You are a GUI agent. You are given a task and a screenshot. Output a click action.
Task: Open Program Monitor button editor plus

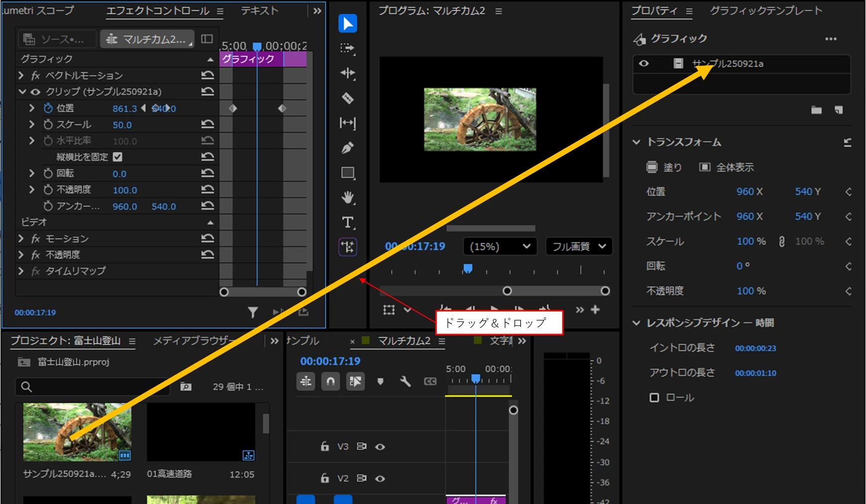[595, 309]
